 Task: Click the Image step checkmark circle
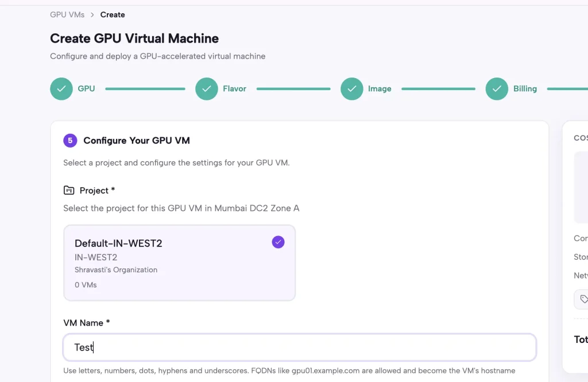point(352,89)
